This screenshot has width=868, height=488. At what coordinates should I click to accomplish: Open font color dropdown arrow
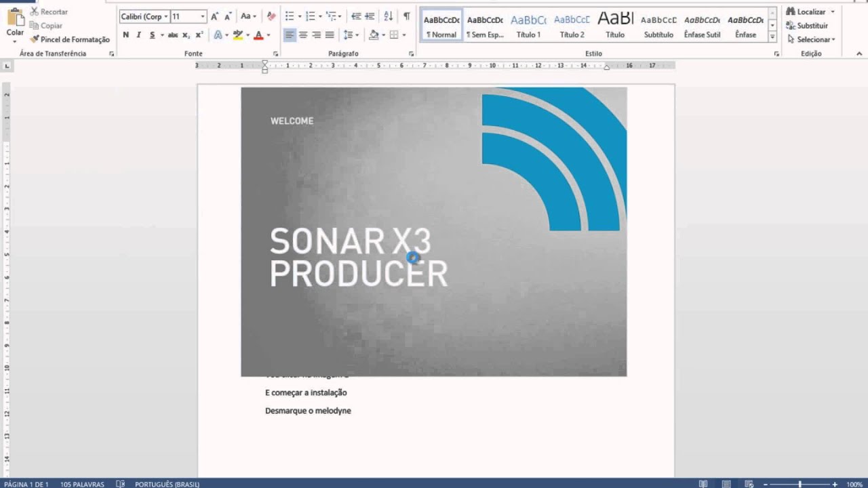click(x=268, y=35)
